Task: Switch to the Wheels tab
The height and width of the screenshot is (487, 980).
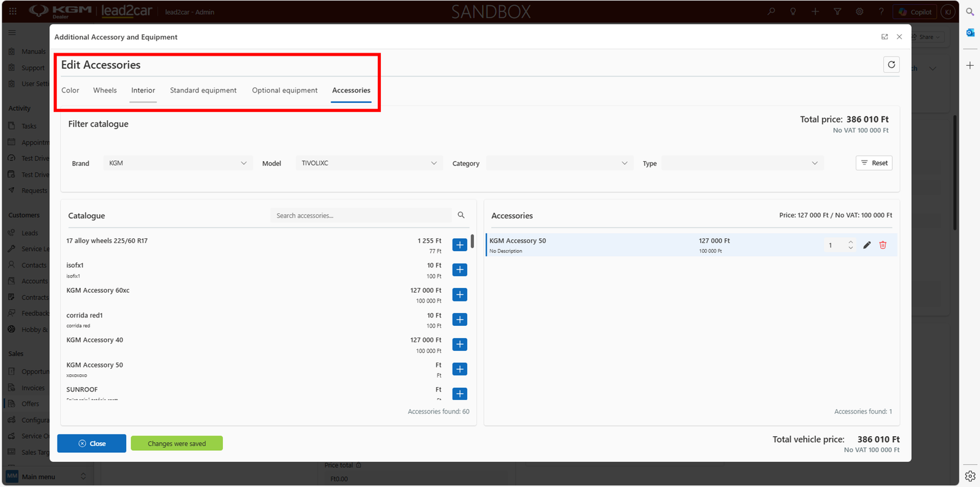Action: click(x=105, y=90)
